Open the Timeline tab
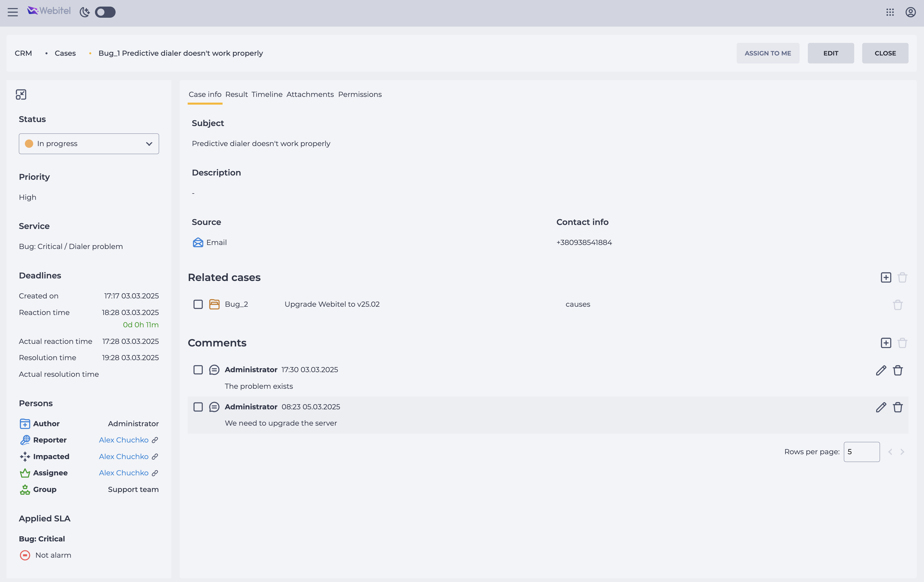 [x=267, y=94]
